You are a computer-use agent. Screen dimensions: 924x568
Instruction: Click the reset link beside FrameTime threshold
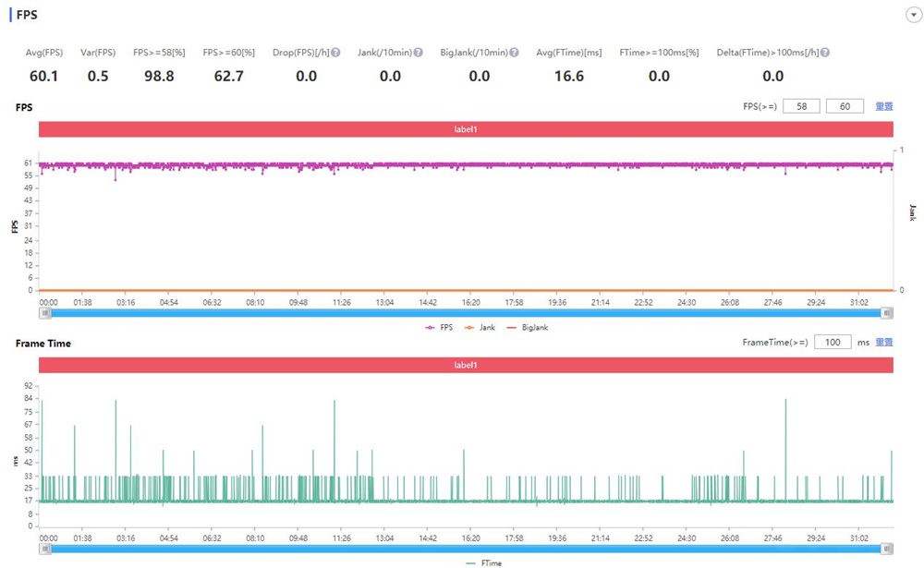click(884, 342)
